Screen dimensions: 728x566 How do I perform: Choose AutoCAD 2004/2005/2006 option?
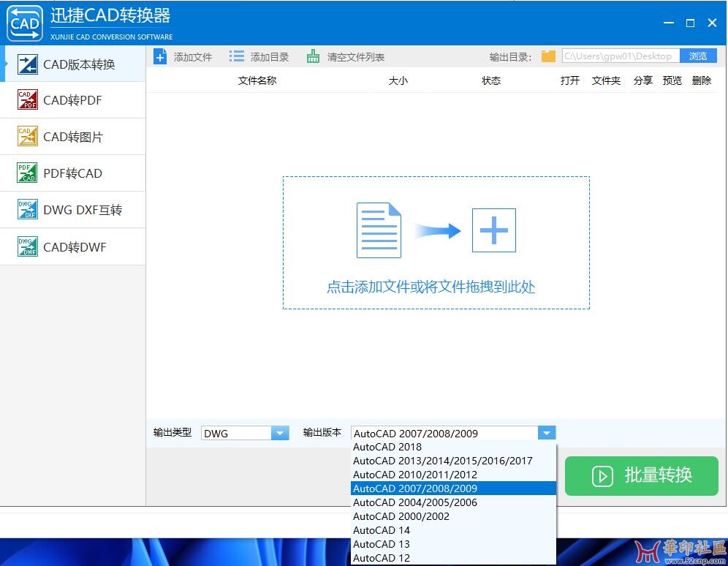[453, 502]
